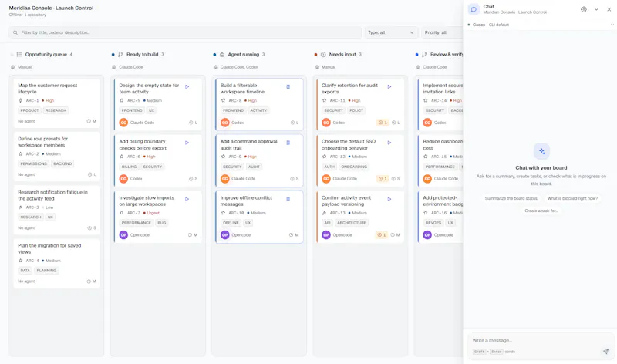The width and height of the screenshot is (617, 364).
Task: Open the question badge on ARC-13 card
Action: click(x=382, y=235)
